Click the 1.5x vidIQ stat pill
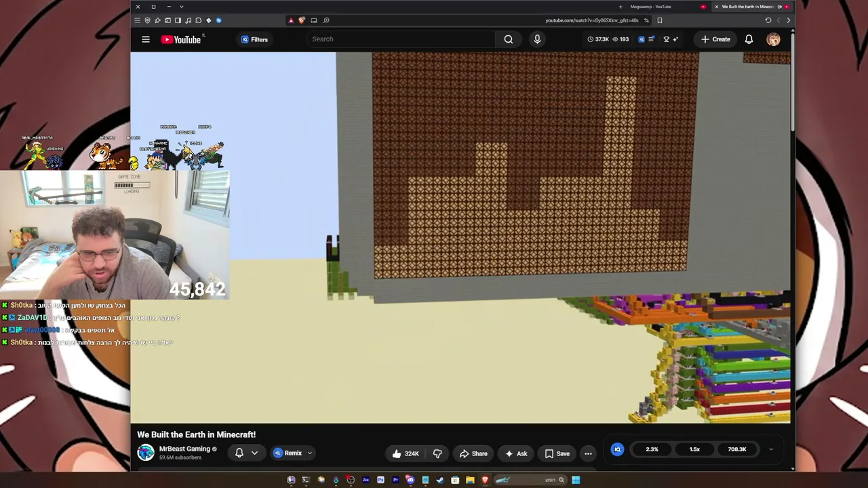Image resolution: width=868 pixels, height=488 pixels. 694,449
